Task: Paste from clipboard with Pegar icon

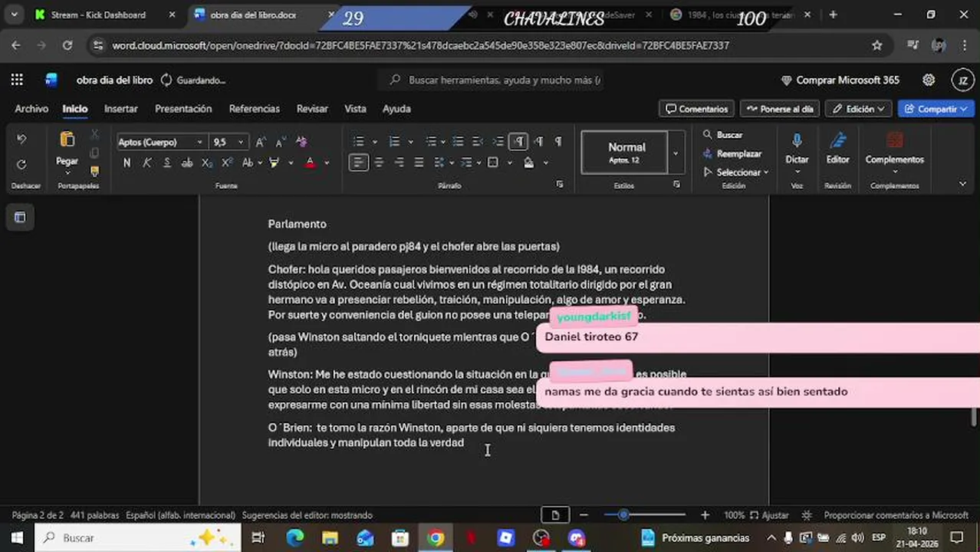Action: click(67, 139)
